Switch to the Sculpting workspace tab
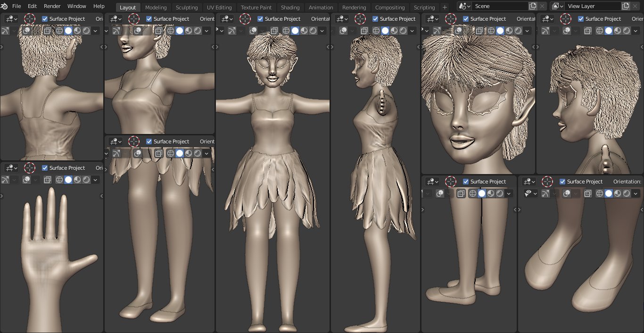The height and width of the screenshot is (333, 644). point(187,7)
